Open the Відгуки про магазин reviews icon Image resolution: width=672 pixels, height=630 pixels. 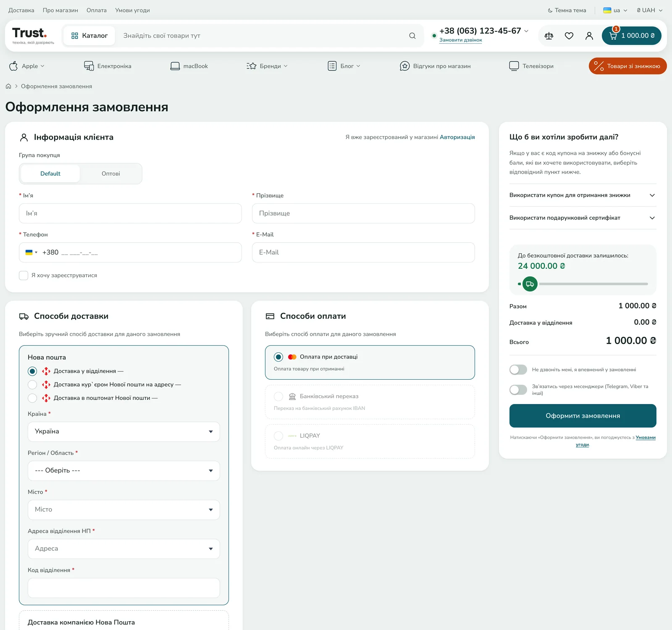click(x=404, y=66)
